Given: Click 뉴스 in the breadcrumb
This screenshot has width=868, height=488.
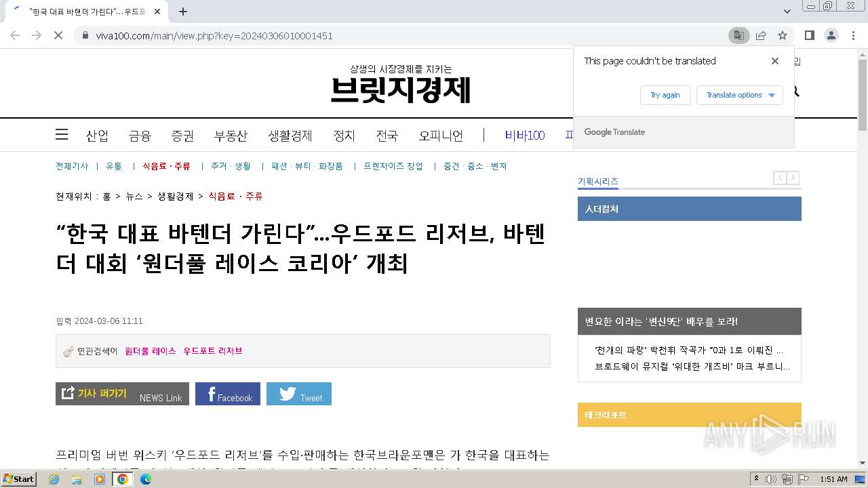Looking at the screenshot, I should click(x=134, y=197).
